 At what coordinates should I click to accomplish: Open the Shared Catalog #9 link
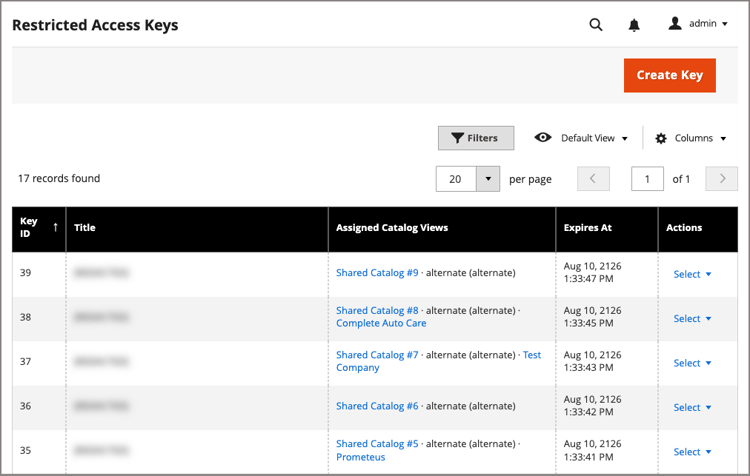coord(377,273)
